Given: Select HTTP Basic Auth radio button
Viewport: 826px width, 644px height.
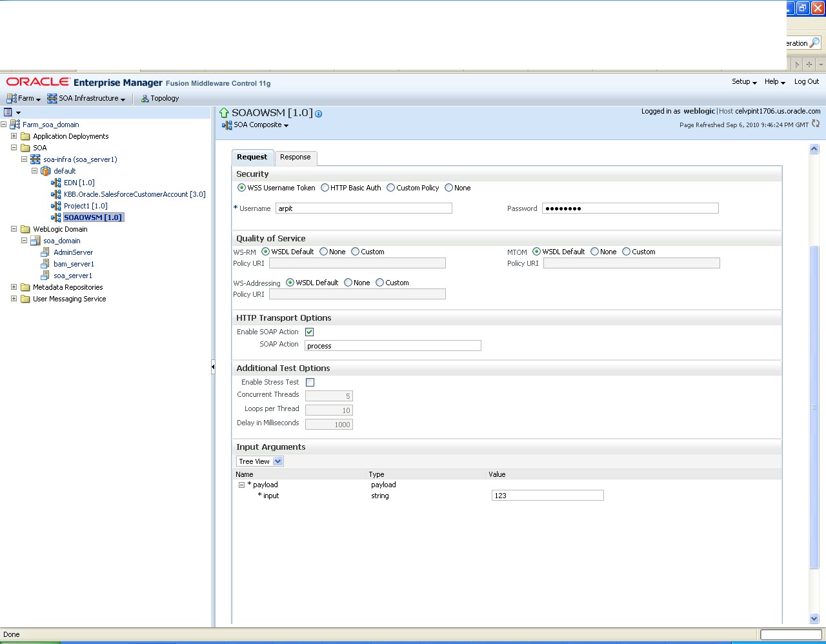Looking at the screenshot, I should pyautogui.click(x=325, y=188).
